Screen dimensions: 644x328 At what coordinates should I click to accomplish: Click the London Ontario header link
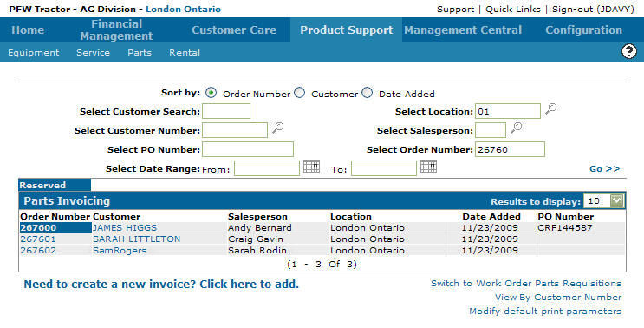(x=183, y=9)
